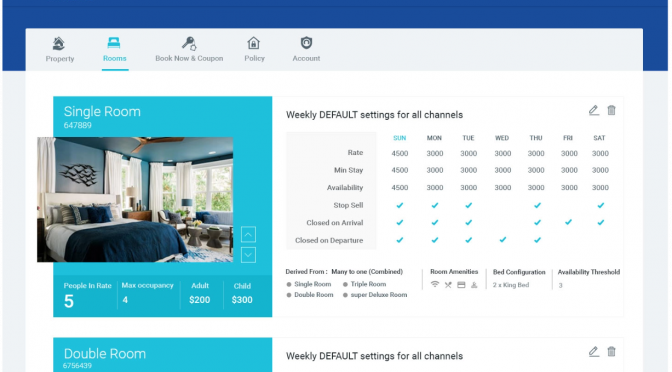Click the Single Room bedroom photo

coord(135,199)
